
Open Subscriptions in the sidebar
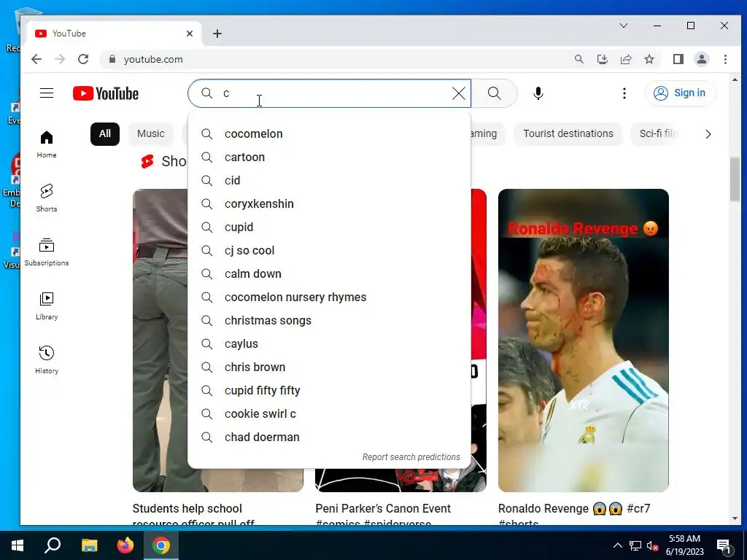point(47,252)
